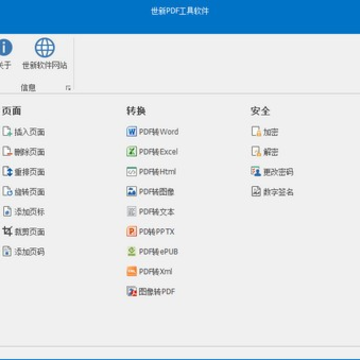360x360 pixels.
Task: Open the 裁剪页面 link
Action: tap(29, 232)
